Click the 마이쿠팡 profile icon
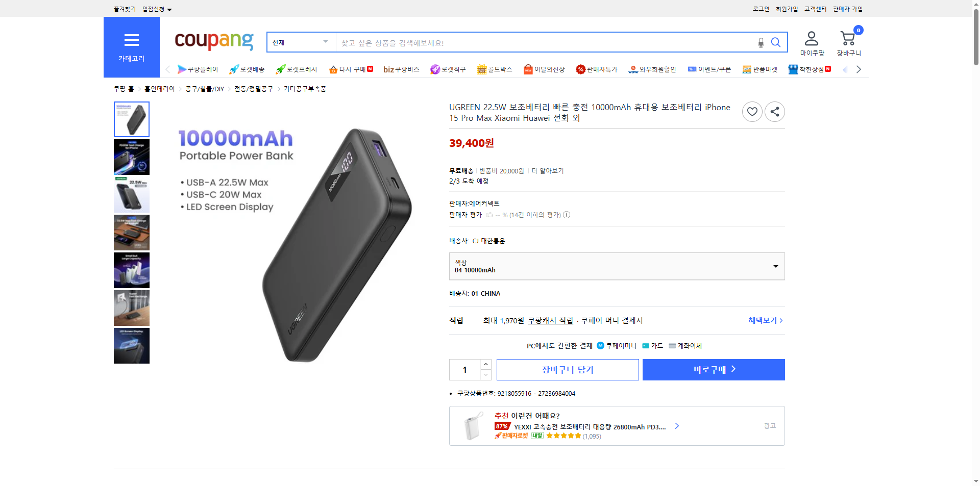 coord(811,37)
